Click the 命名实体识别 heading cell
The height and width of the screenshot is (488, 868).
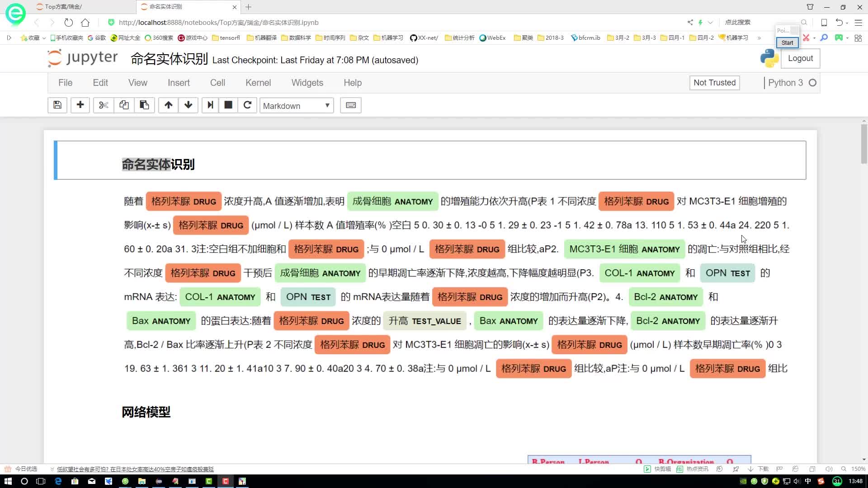pyautogui.click(x=429, y=160)
